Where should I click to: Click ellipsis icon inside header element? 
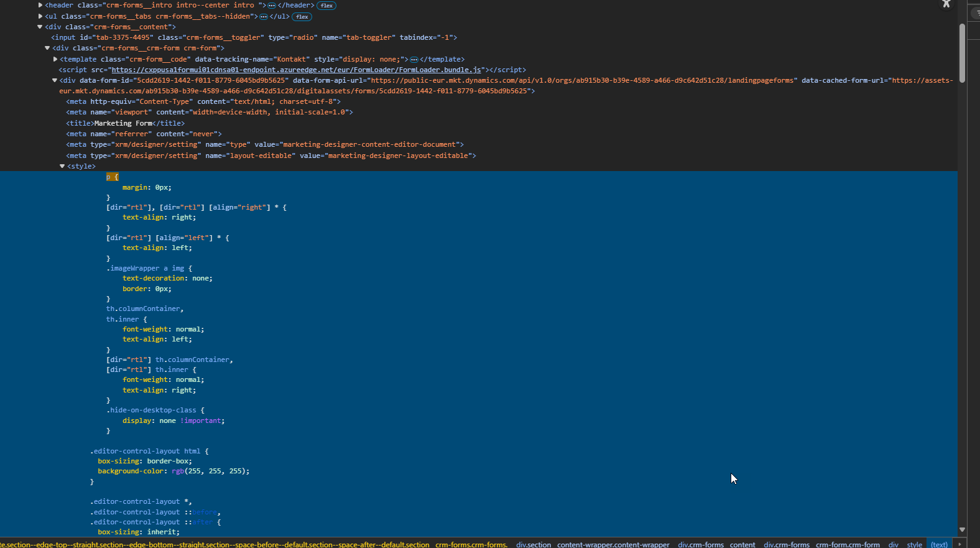[272, 6]
